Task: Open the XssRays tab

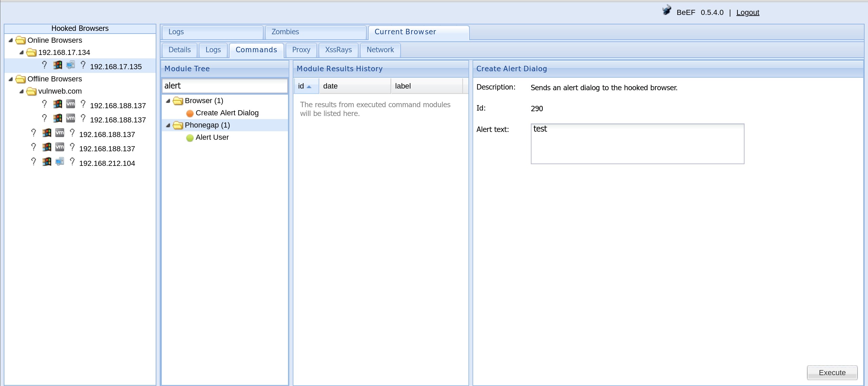Action: click(338, 50)
